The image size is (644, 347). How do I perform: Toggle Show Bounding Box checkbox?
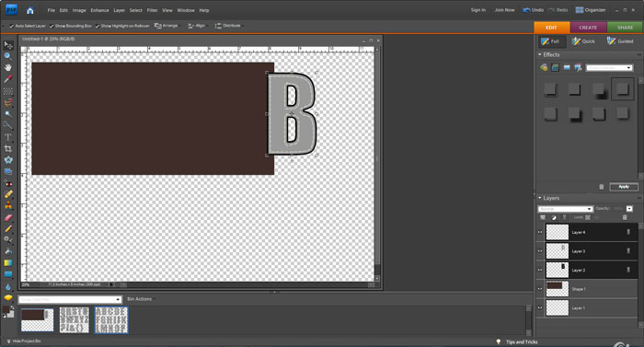coord(52,26)
